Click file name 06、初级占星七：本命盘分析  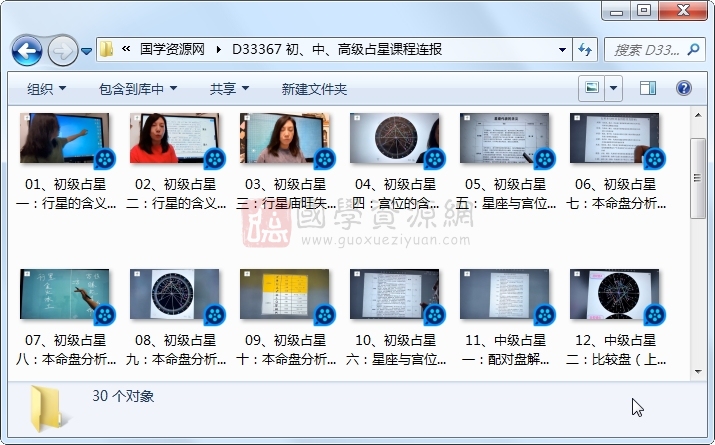615,194
